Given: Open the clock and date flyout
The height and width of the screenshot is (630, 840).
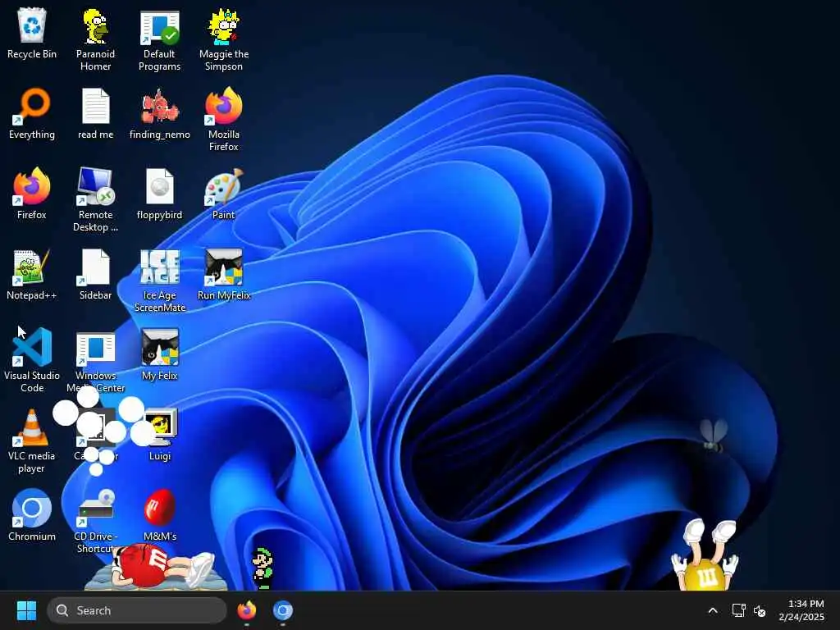Looking at the screenshot, I should tap(801, 610).
